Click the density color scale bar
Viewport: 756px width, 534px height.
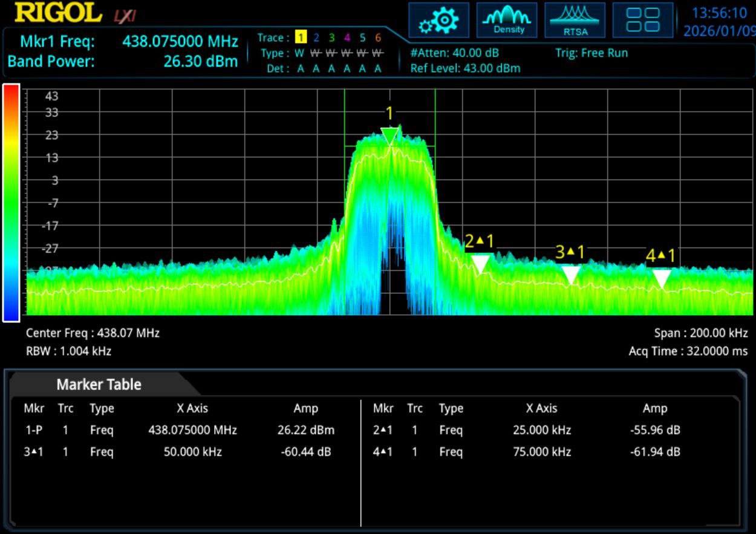(x=11, y=203)
